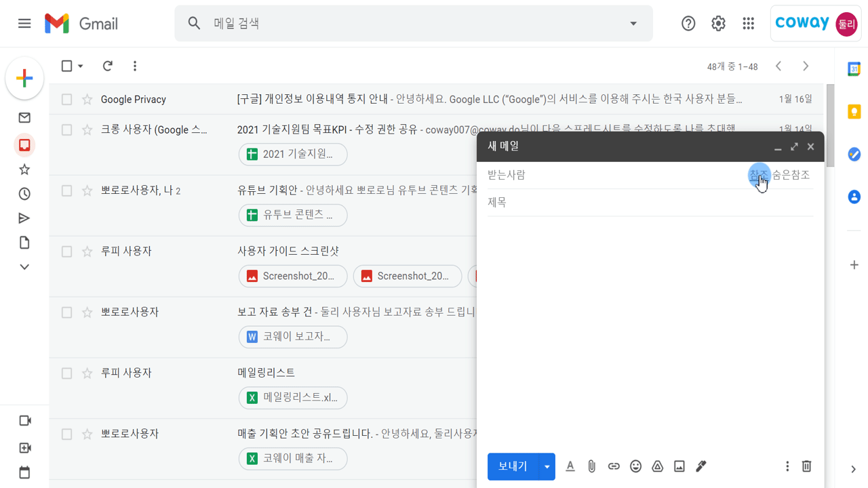Attach a file with the paperclip icon

(x=592, y=466)
